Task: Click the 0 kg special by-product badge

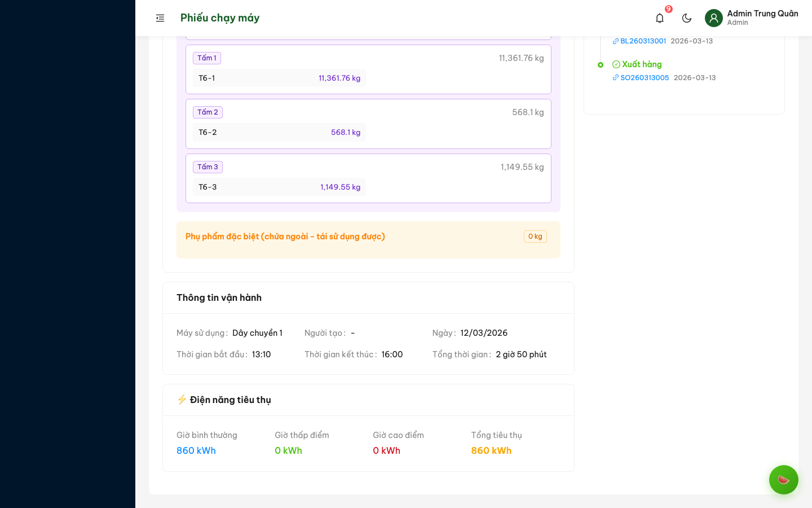Action: tap(535, 237)
